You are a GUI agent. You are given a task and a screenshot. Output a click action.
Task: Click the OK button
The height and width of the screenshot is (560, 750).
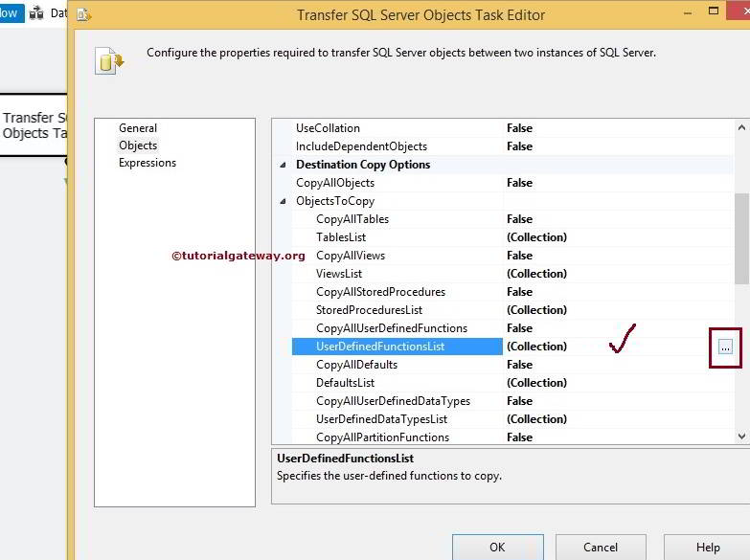[497, 548]
